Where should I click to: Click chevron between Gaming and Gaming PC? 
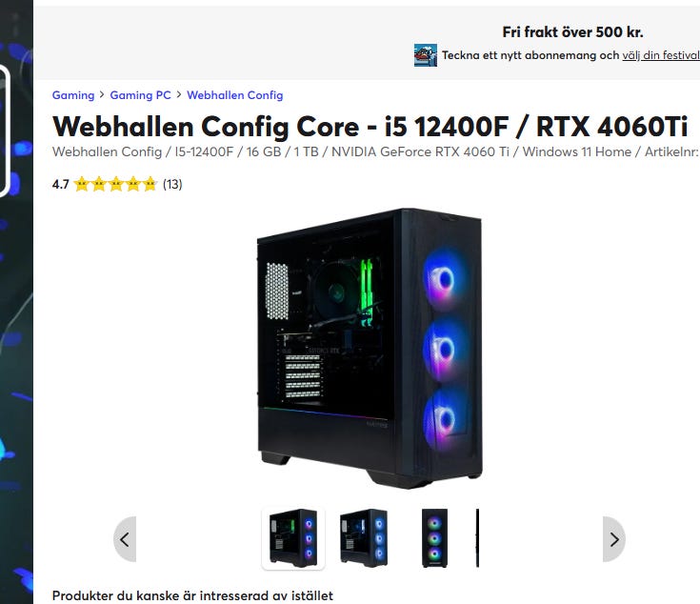click(102, 94)
